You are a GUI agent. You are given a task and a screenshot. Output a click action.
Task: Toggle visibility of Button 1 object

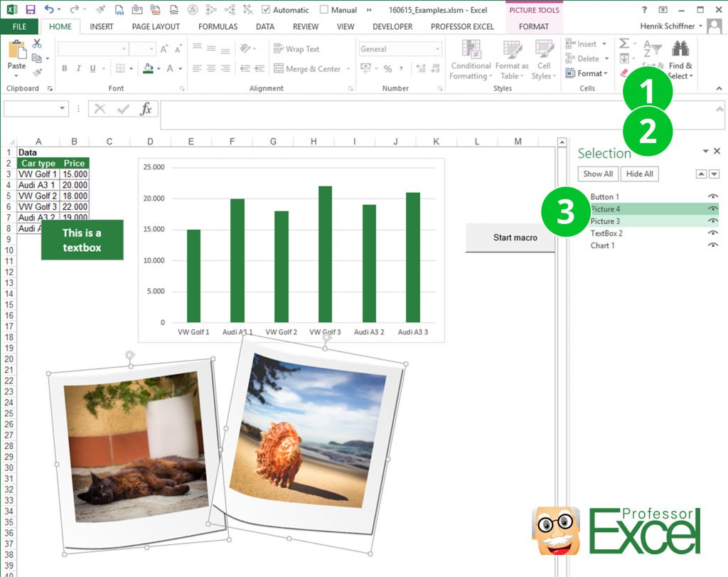[x=712, y=197]
